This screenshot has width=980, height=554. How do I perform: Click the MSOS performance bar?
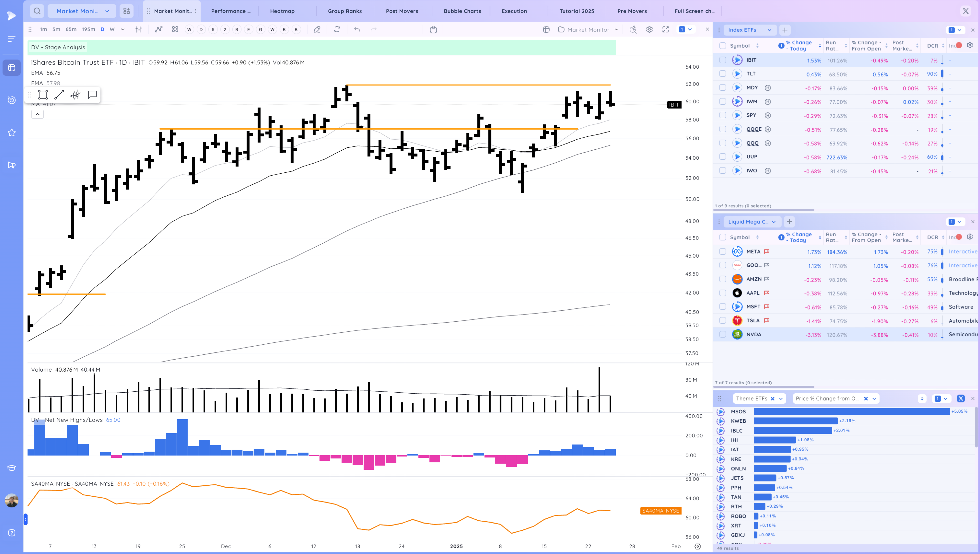(x=851, y=411)
